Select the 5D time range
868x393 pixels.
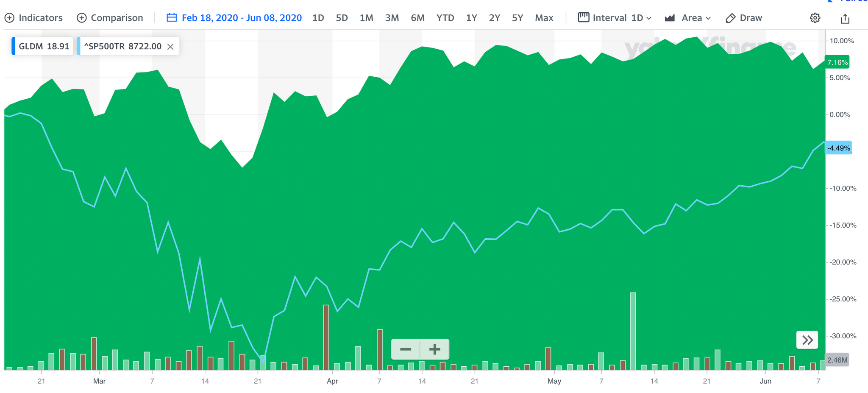[x=342, y=18]
